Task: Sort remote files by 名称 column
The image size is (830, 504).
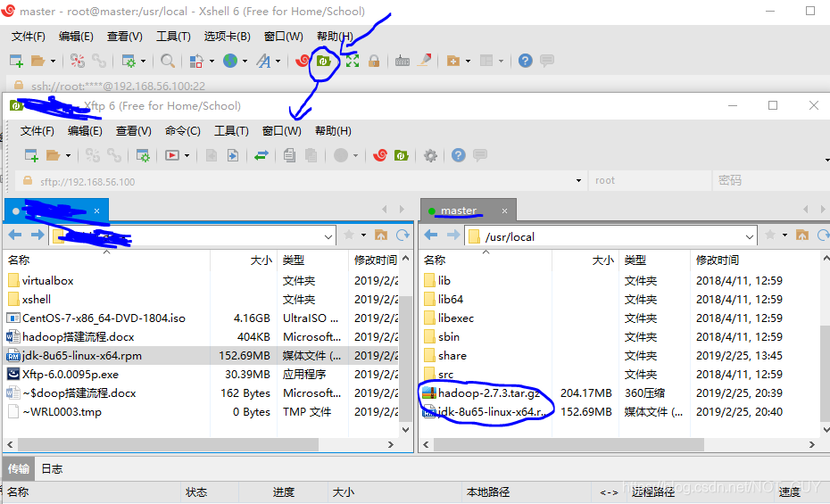Action: pos(435,260)
